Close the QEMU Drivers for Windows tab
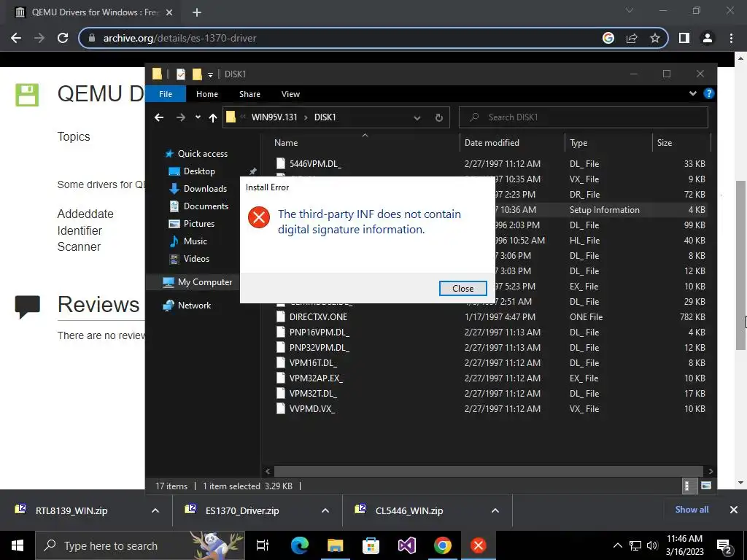747x560 pixels. (169, 12)
